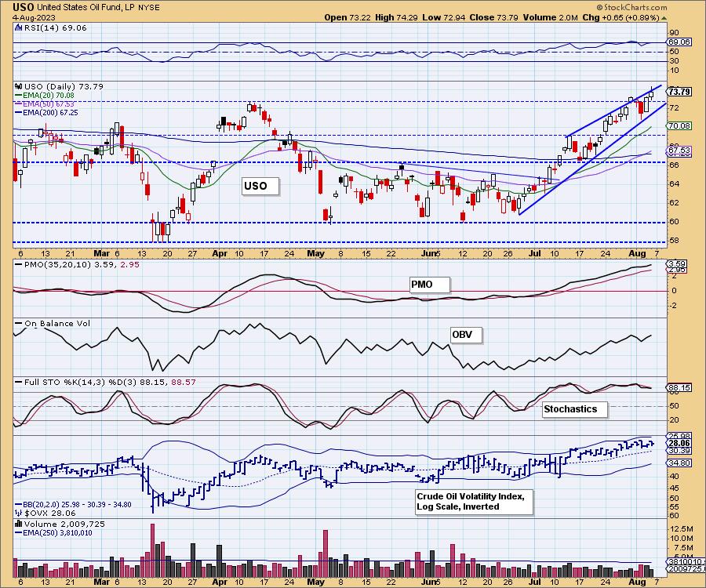Click the Chg +0.65 (+0.89%) value

click(621, 17)
